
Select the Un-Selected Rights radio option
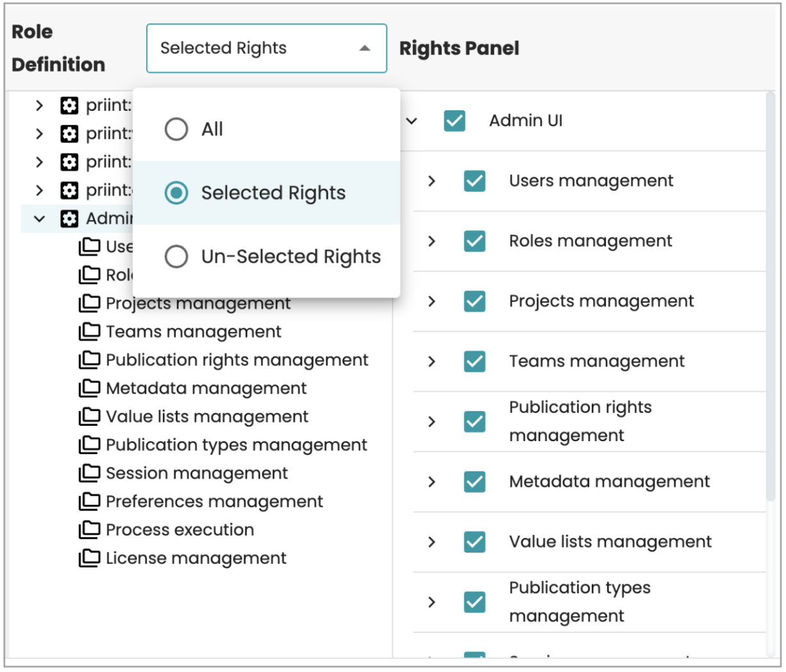tap(176, 256)
